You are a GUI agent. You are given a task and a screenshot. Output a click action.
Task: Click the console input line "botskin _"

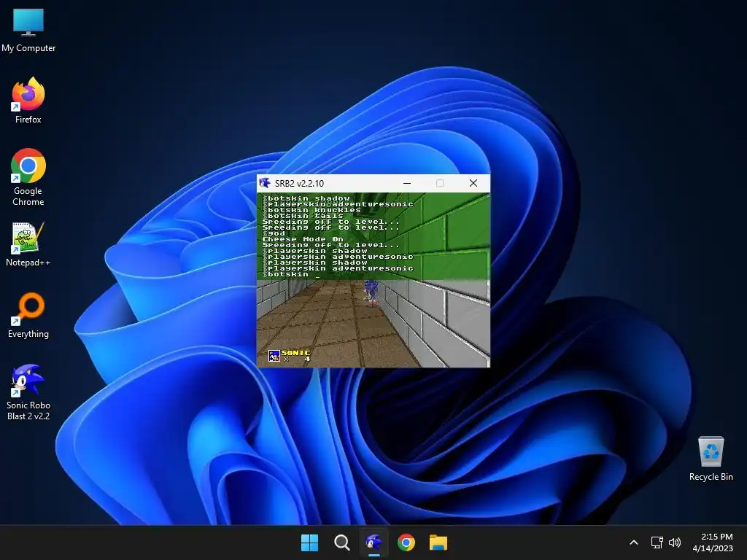pos(293,274)
